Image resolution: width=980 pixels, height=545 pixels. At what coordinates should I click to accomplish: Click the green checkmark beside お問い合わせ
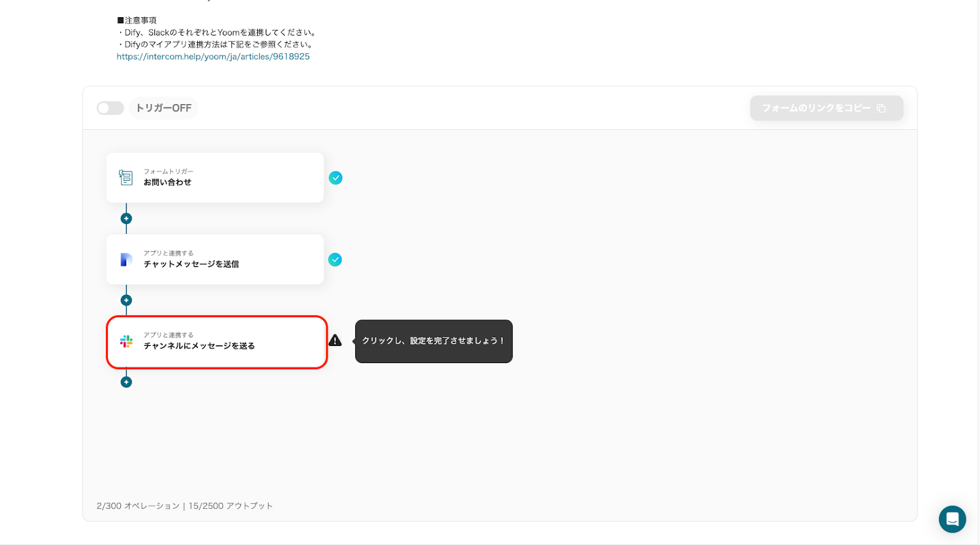click(335, 178)
